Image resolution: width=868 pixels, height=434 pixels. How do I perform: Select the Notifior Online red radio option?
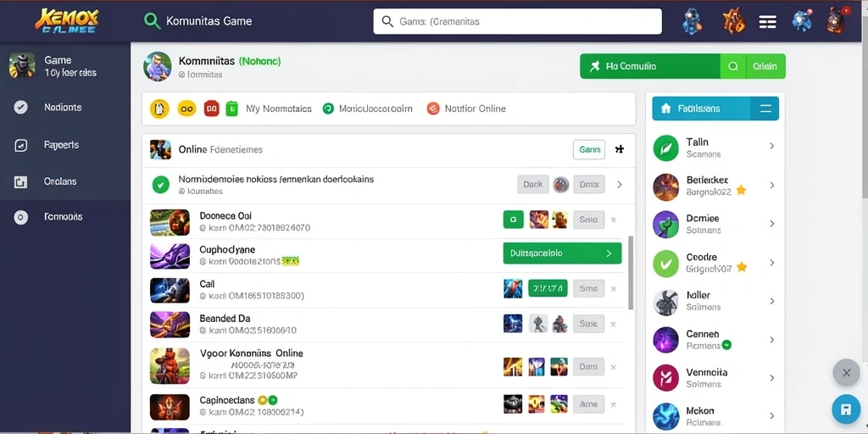pyautogui.click(x=433, y=108)
